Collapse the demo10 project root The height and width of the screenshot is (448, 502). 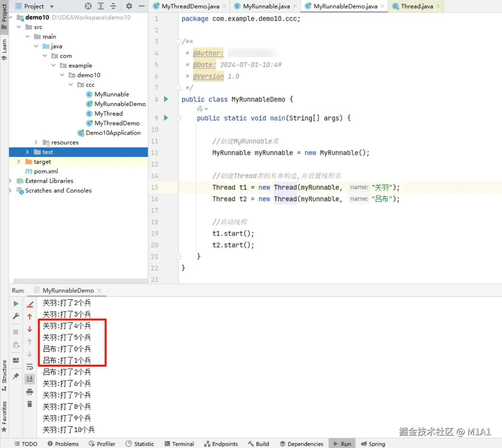[11, 17]
